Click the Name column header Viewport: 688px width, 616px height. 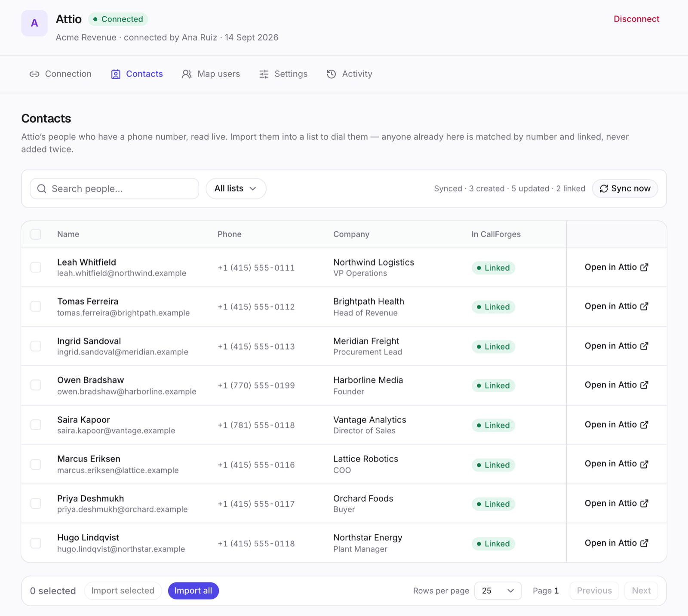[x=68, y=234]
